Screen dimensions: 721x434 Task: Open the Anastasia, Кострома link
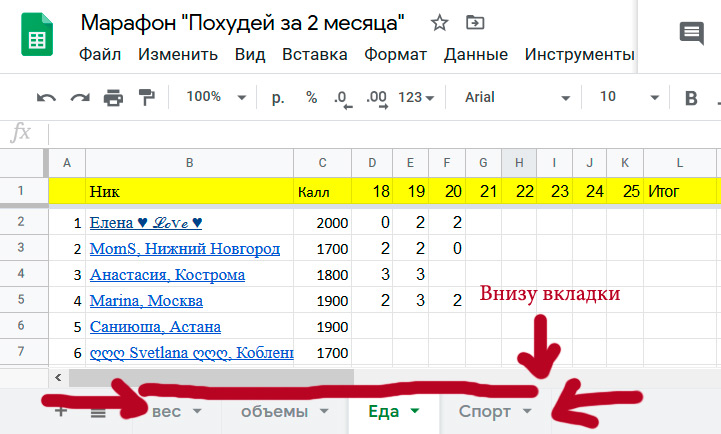(166, 274)
